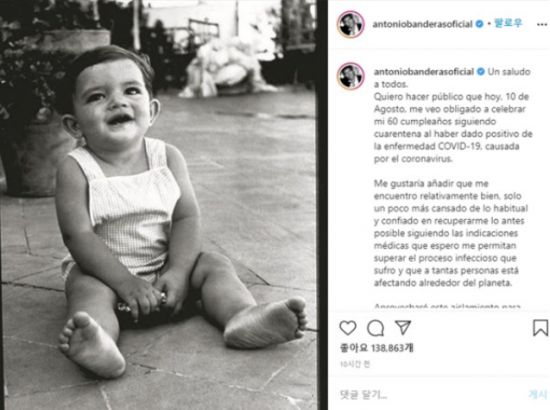Open the three-dot more options menu
This screenshot has width=550, height=410.
pos(542,24)
